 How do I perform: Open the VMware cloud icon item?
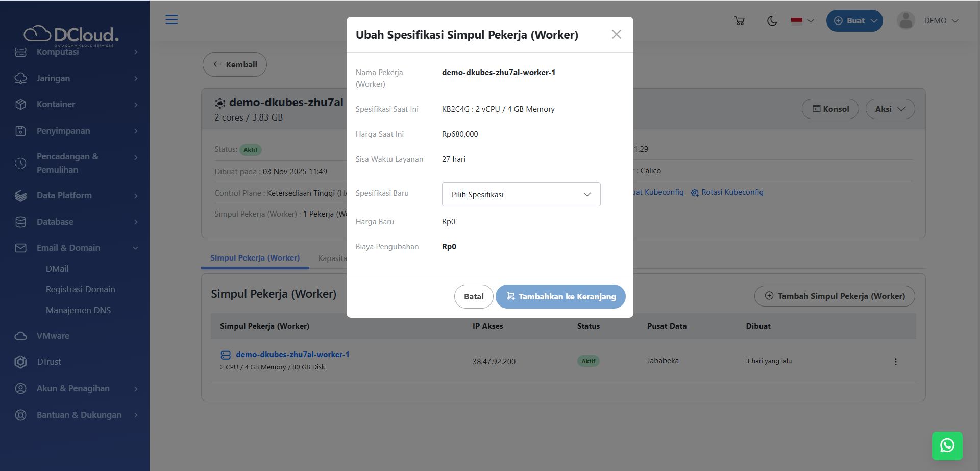[x=20, y=336]
